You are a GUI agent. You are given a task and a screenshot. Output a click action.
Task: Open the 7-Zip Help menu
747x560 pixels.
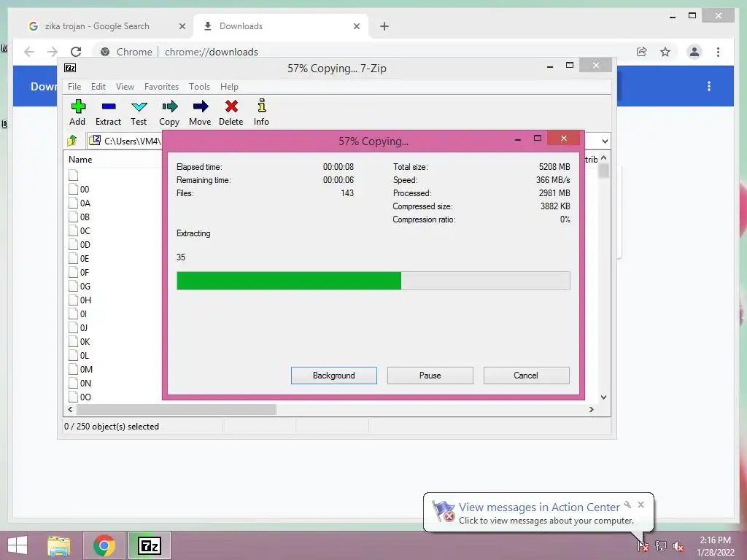229,87
